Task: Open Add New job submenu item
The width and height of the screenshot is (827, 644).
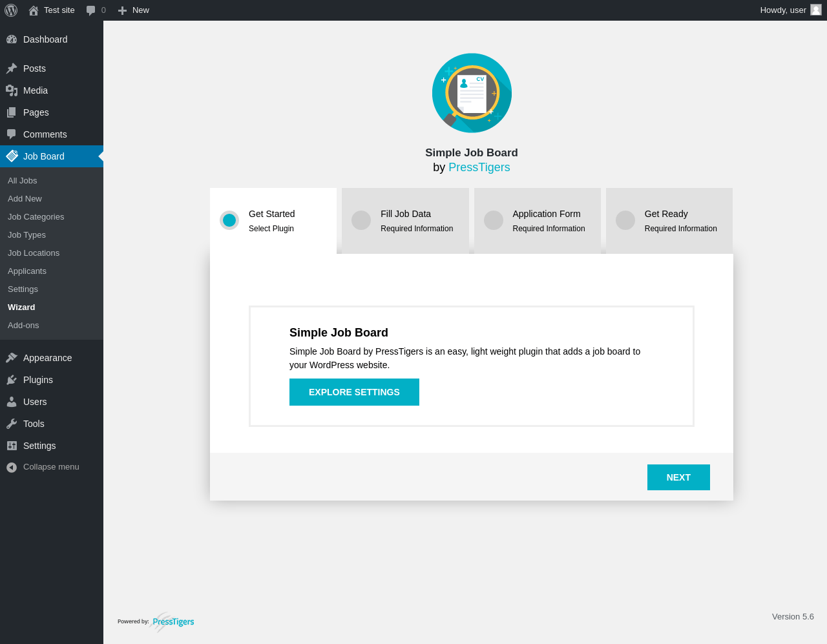Action: coord(52,199)
